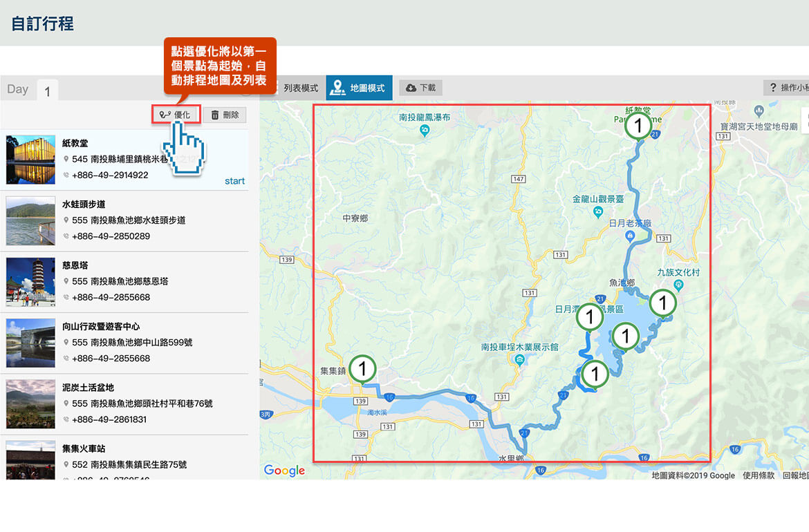The image size is (809, 532).
Task: Click the location pin beside 平和巷76號 address
Action: 66,403
